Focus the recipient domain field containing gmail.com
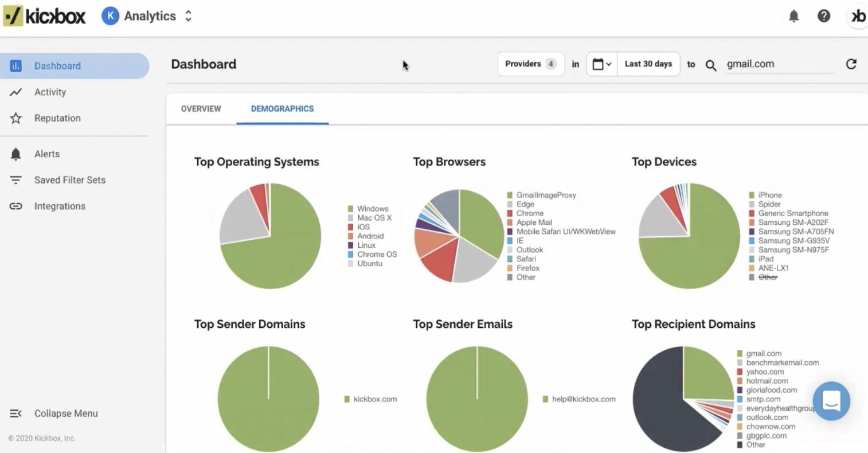 pos(780,64)
